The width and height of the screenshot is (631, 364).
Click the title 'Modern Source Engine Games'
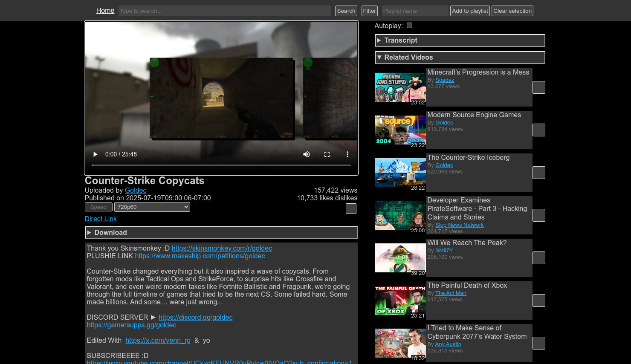click(474, 115)
